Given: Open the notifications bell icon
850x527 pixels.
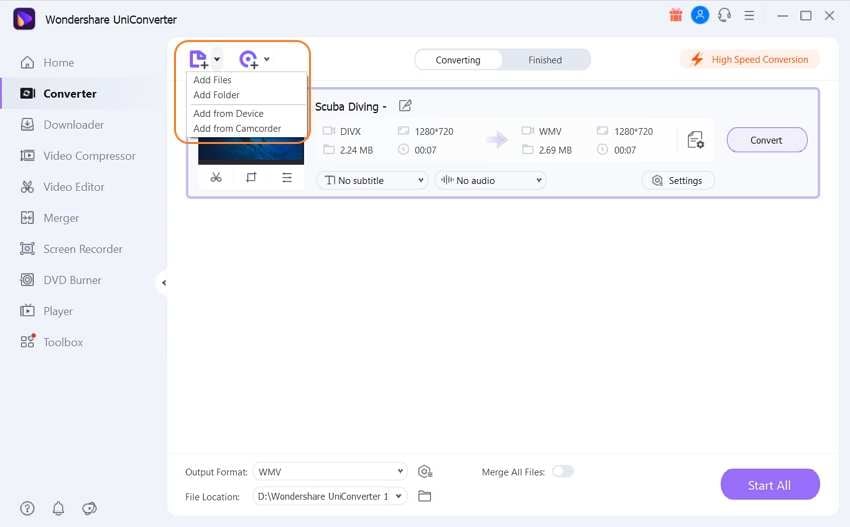Looking at the screenshot, I should click(59, 508).
